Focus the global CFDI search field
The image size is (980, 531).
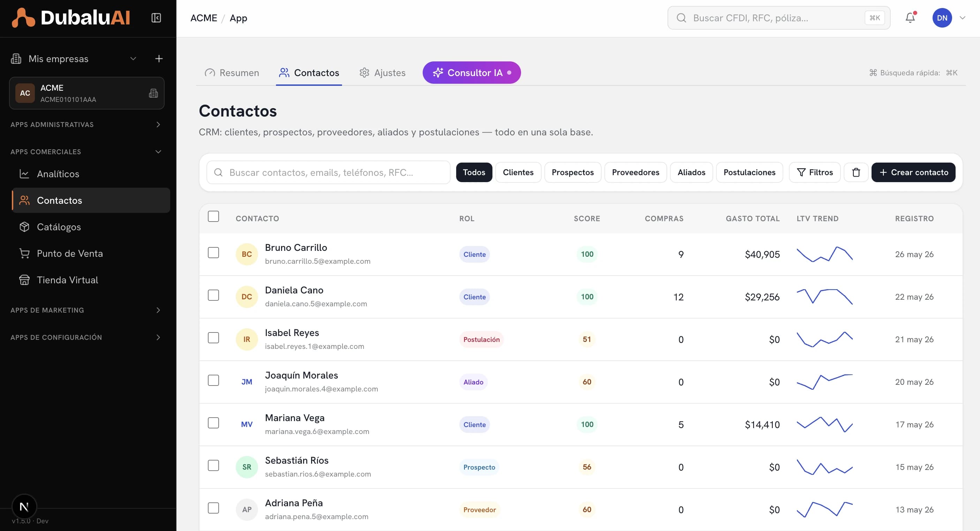point(779,18)
